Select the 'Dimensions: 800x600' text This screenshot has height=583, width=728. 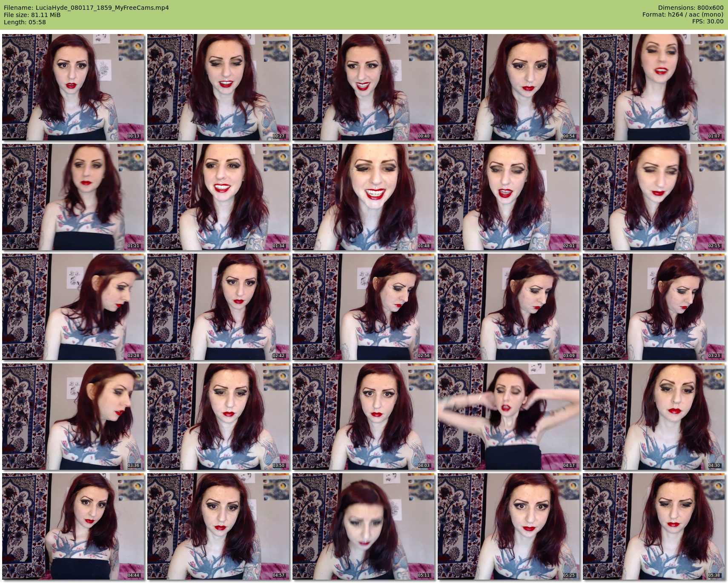pos(691,8)
